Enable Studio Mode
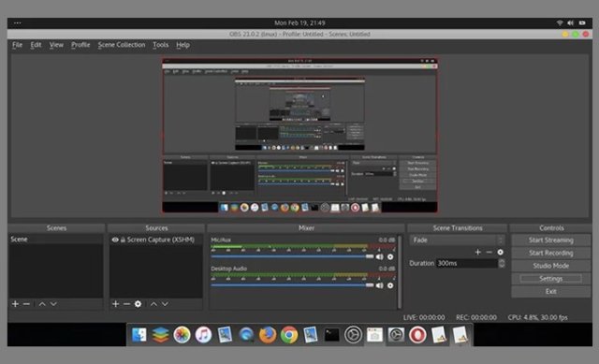 pyautogui.click(x=551, y=266)
